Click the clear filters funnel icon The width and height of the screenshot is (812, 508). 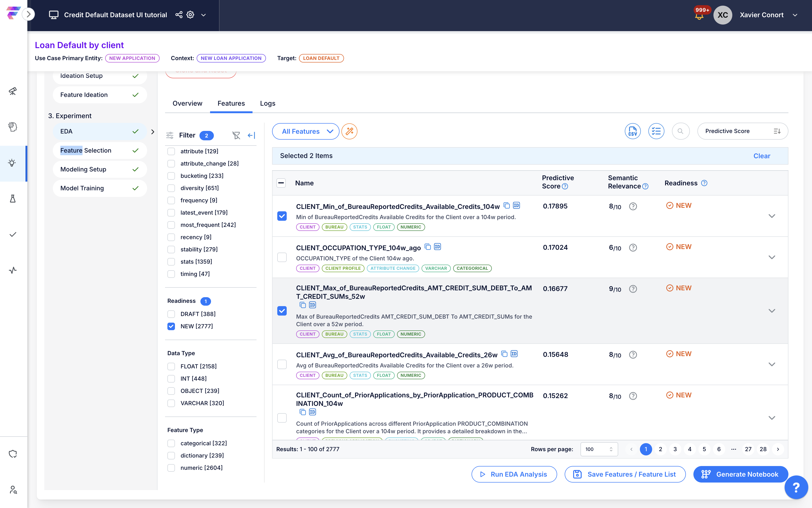coord(236,135)
